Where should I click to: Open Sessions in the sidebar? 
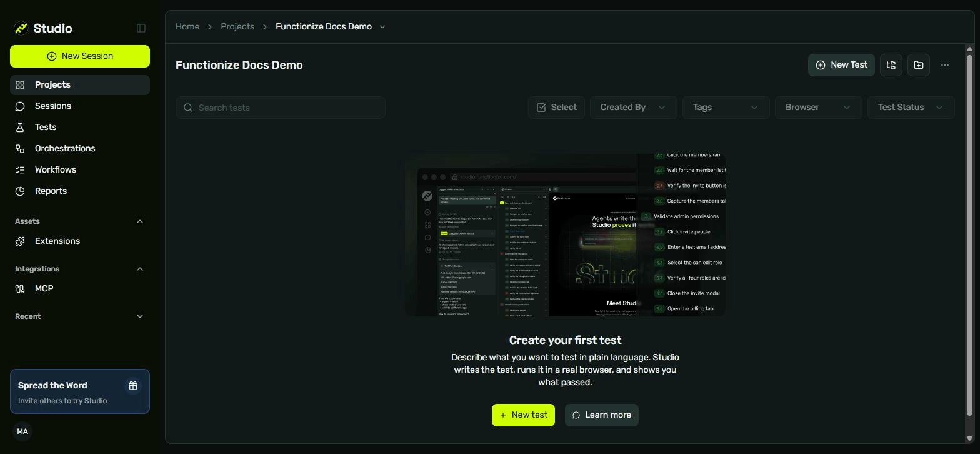[80, 106]
